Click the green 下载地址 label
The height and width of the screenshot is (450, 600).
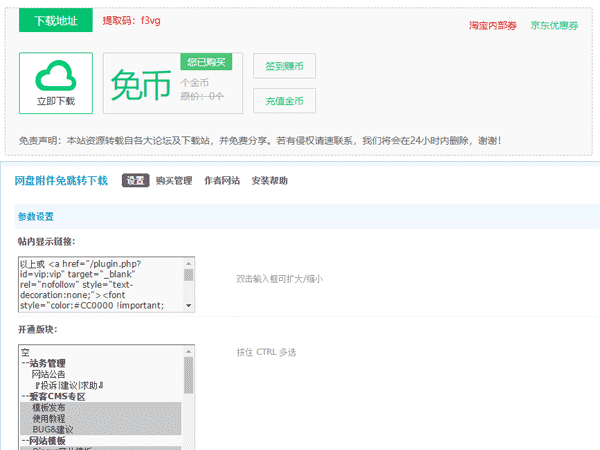(55, 21)
